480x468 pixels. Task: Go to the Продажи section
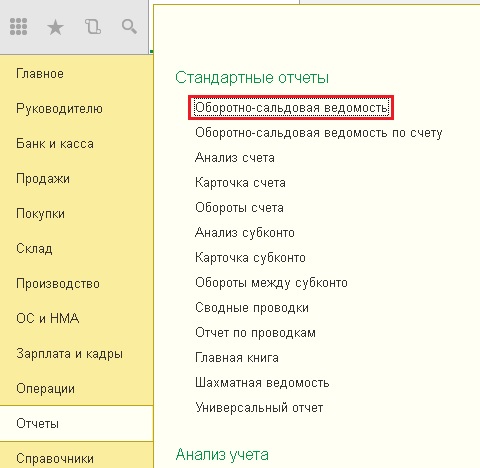click(x=43, y=179)
